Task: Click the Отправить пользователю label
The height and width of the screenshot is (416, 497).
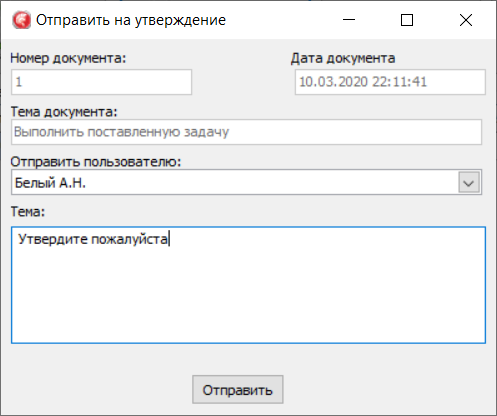Action: 96,162
